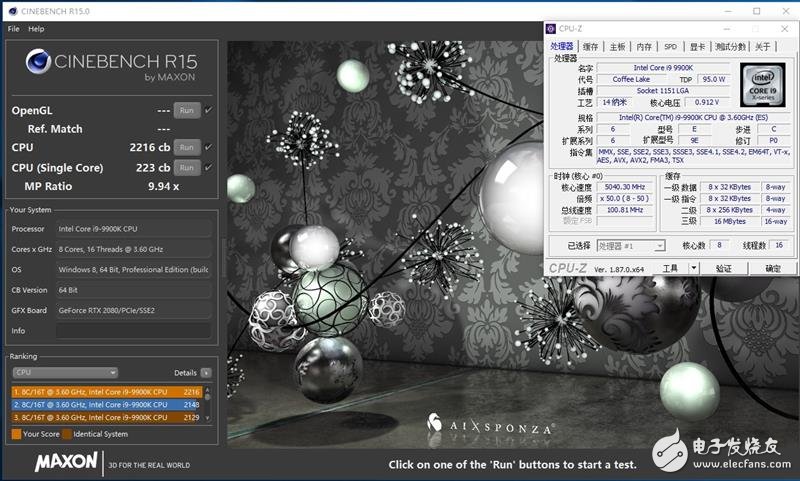Click the OS field Windows 8, 64 Bit
The height and width of the screenshot is (481, 800).
(x=134, y=270)
